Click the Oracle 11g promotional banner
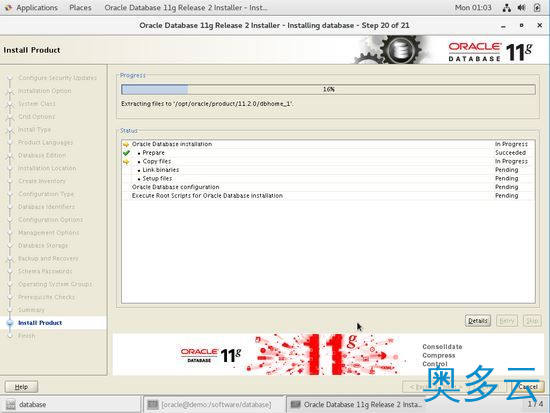Image resolution: width=550 pixels, height=413 pixels. click(x=328, y=354)
